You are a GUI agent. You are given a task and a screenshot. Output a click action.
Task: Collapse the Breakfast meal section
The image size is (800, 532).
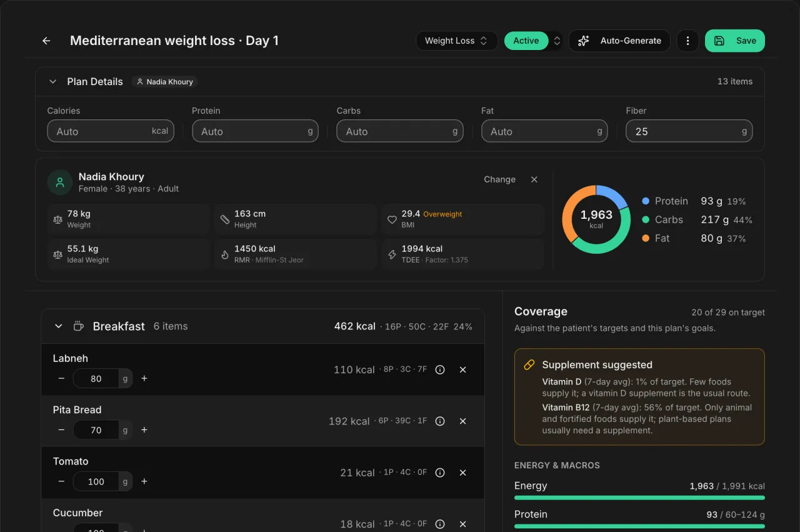[x=59, y=326]
